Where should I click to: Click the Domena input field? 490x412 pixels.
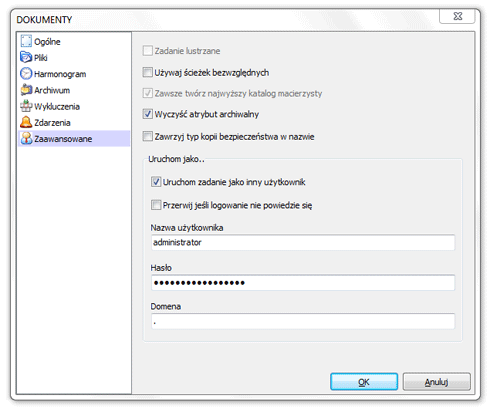pyautogui.click(x=303, y=321)
